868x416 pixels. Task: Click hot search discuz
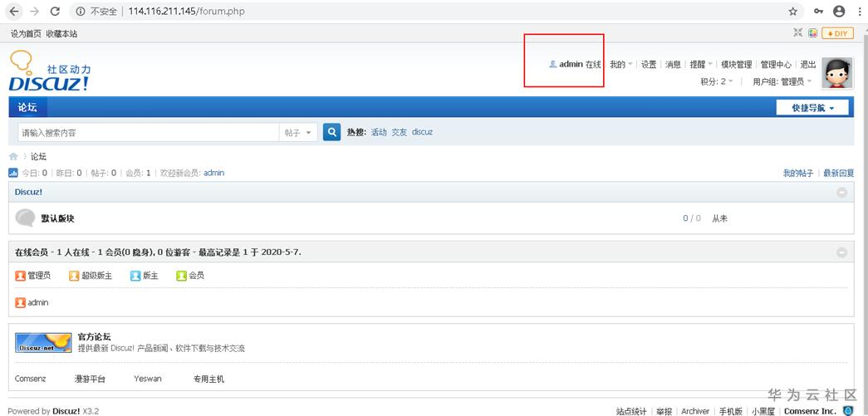click(x=423, y=132)
